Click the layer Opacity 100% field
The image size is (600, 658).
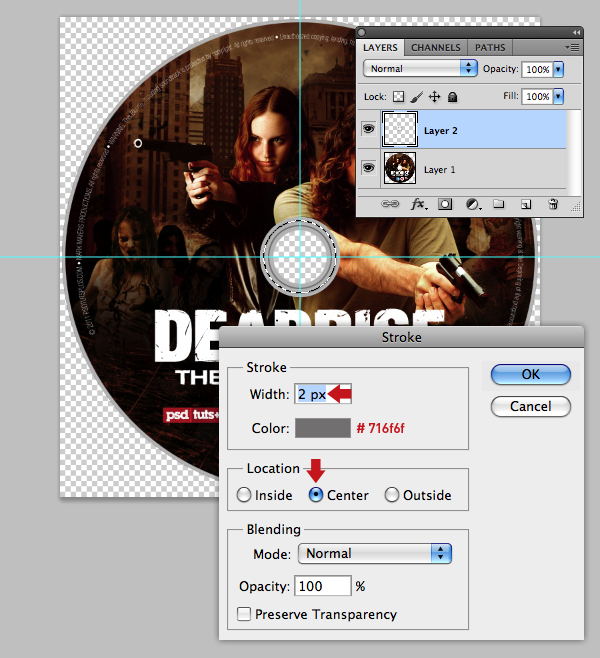[537, 69]
